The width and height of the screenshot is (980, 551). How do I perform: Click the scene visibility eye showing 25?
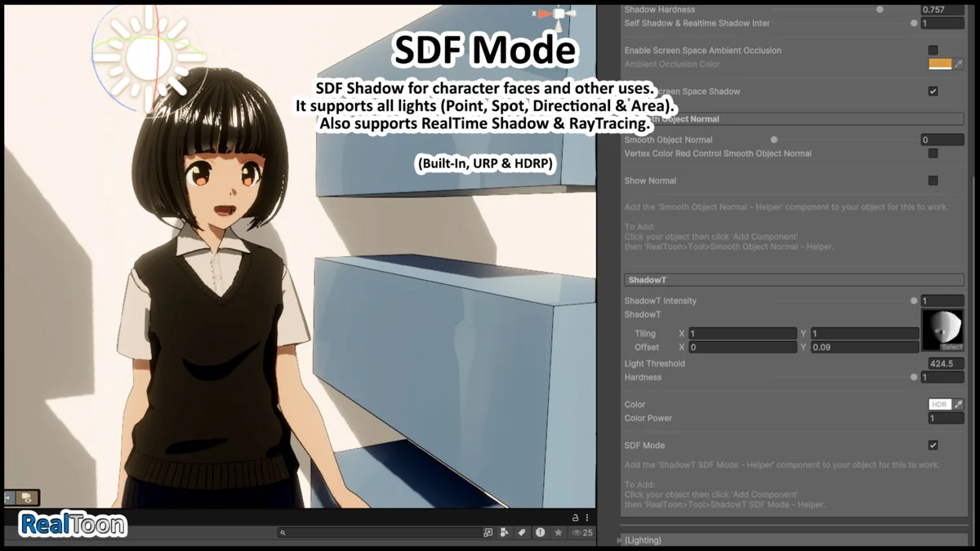(579, 533)
